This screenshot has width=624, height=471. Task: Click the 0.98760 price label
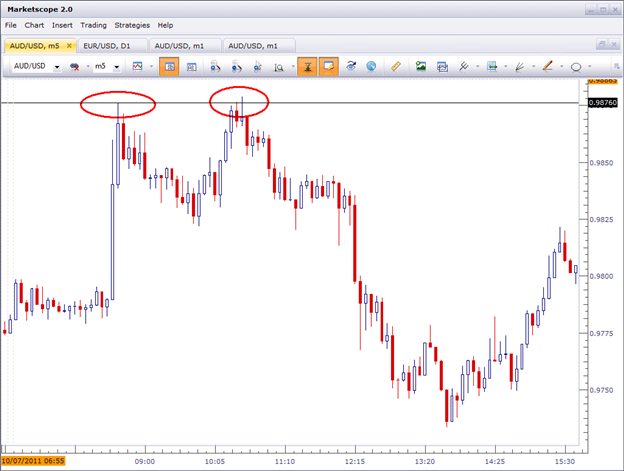[x=603, y=103]
